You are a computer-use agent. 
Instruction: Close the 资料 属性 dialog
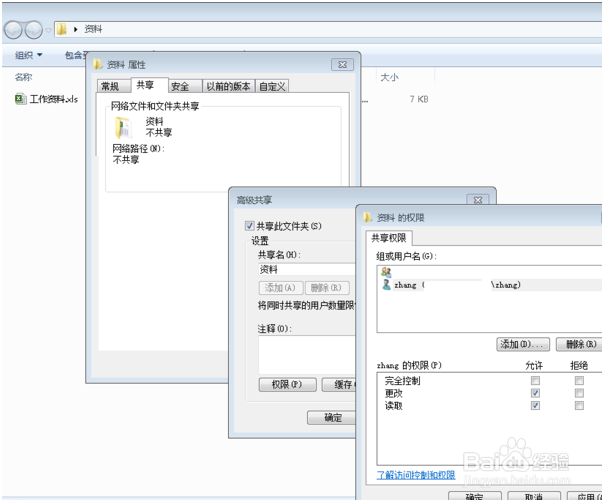pyautogui.click(x=342, y=64)
